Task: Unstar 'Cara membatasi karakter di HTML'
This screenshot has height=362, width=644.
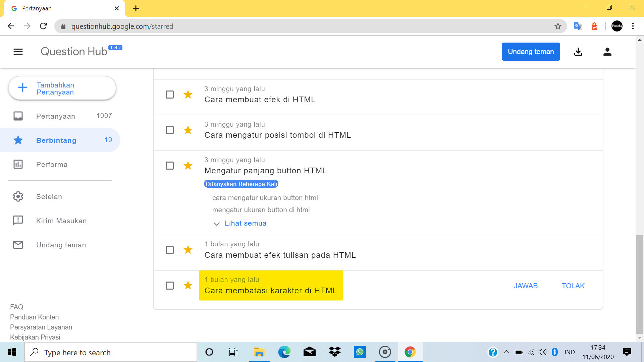Action: click(188, 285)
